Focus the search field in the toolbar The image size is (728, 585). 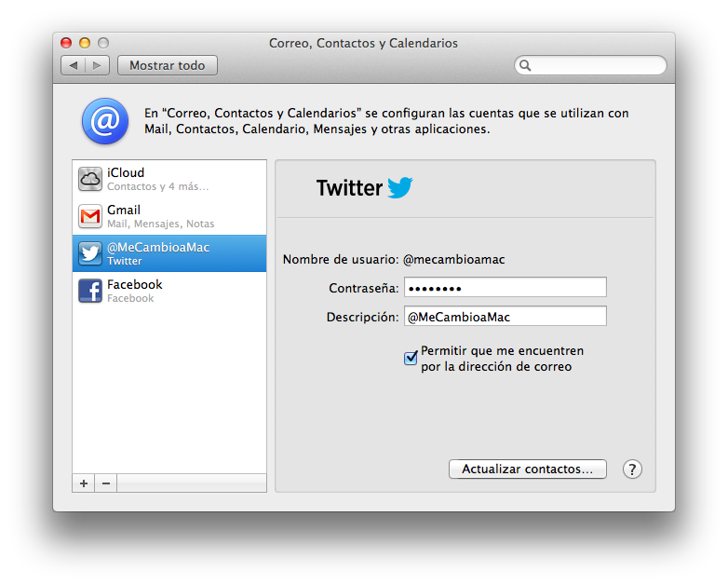click(590, 65)
